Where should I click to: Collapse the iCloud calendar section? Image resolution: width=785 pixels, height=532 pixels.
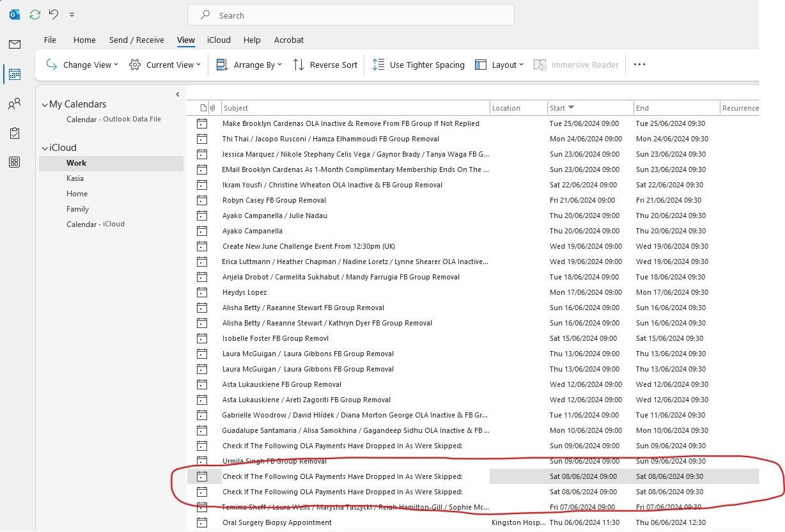click(x=45, y=147)
